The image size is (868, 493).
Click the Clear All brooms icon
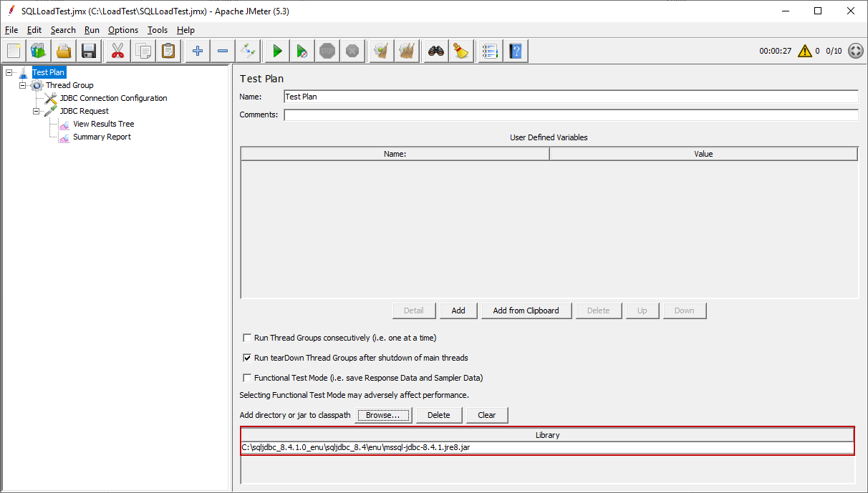tap(407, 51)
